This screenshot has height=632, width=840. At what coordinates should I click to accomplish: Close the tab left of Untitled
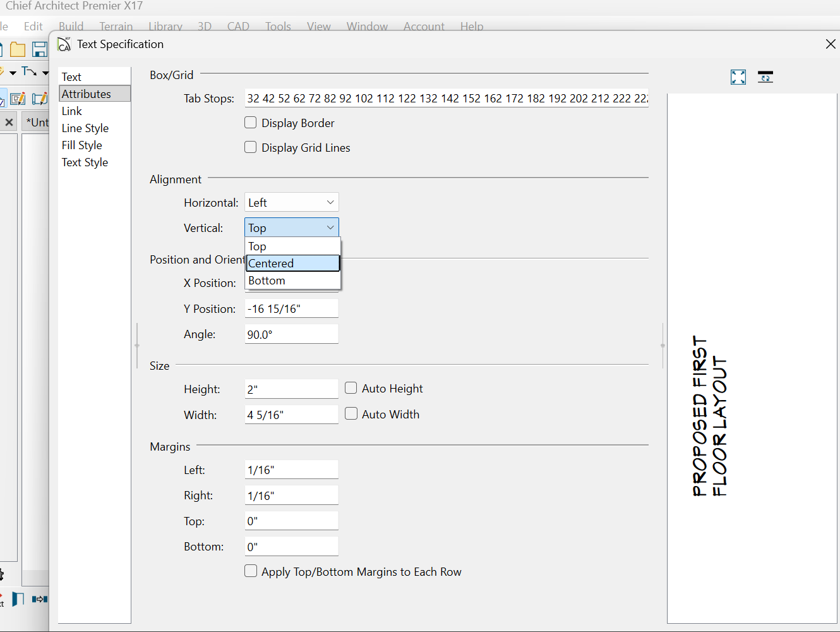click(x=9, y=122)
